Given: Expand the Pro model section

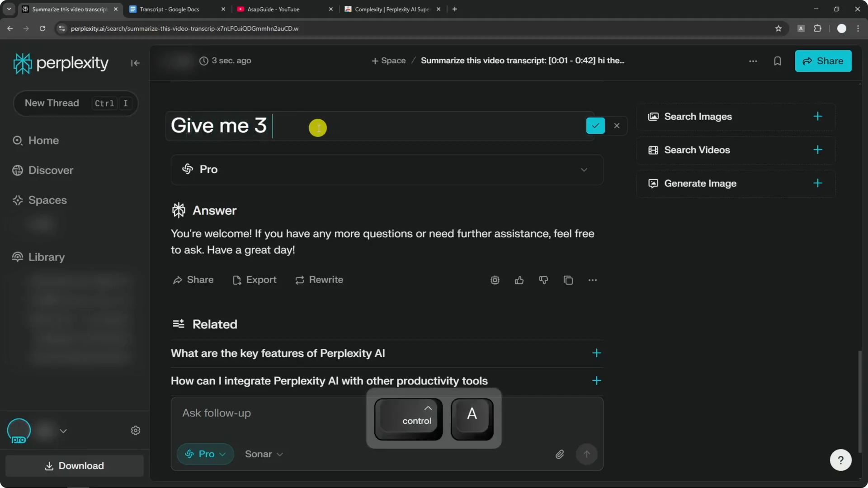Looking at the screenshot, I should [584, 170].
